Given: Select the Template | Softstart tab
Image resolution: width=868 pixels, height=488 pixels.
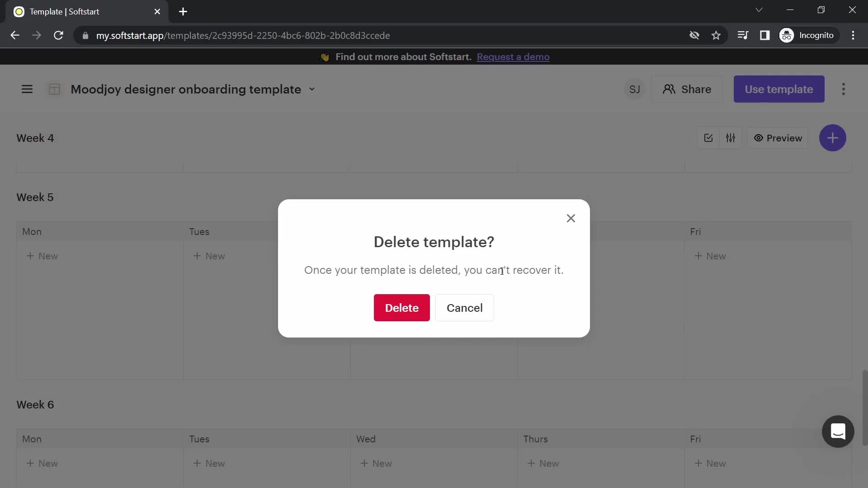Looking at the screenshot, I should point(86,12).
